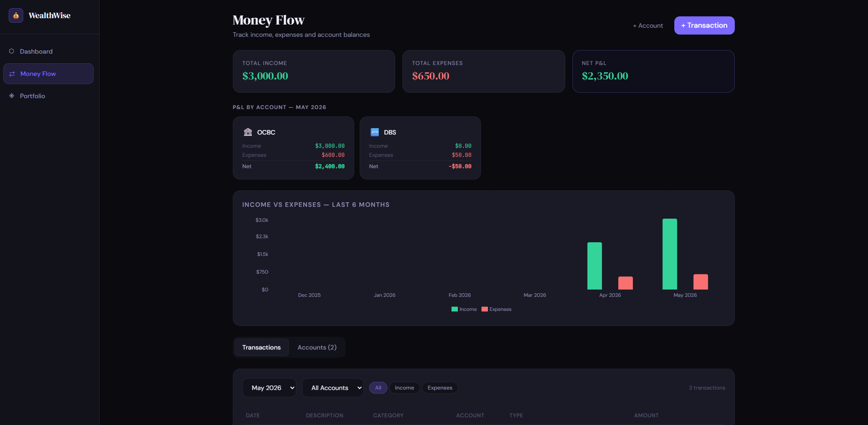Click the red Expenses legend swatch
Image resolution: width=868 pixels, height=425 pixels.
pos(485,309)
